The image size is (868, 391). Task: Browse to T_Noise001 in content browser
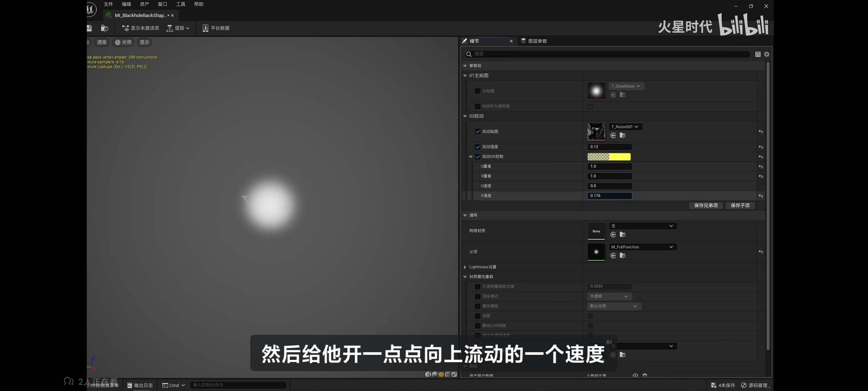(x=622, y=135)
